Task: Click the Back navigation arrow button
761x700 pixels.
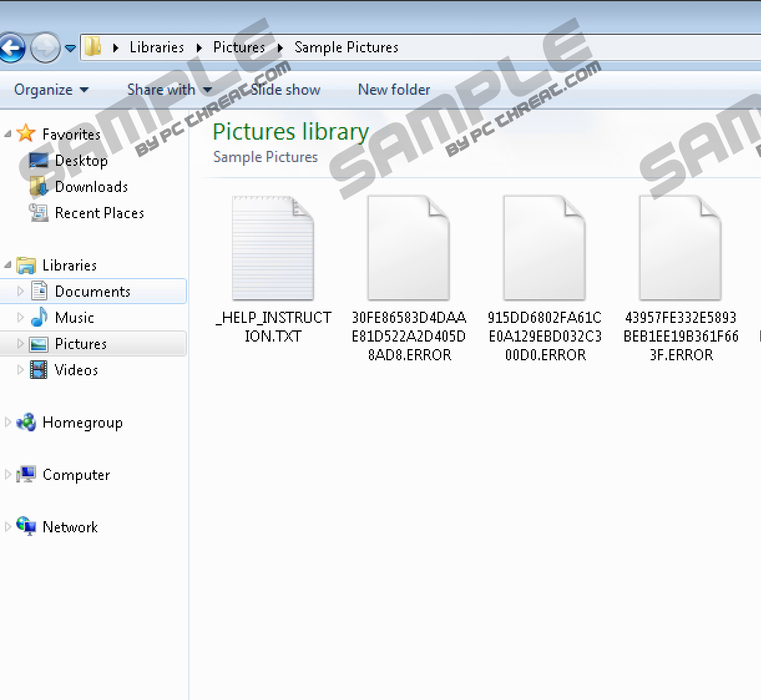Action: point(11,48)
